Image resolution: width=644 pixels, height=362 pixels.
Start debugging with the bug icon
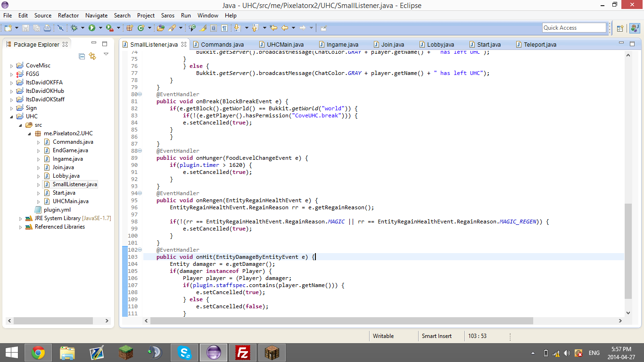[74, 28]
